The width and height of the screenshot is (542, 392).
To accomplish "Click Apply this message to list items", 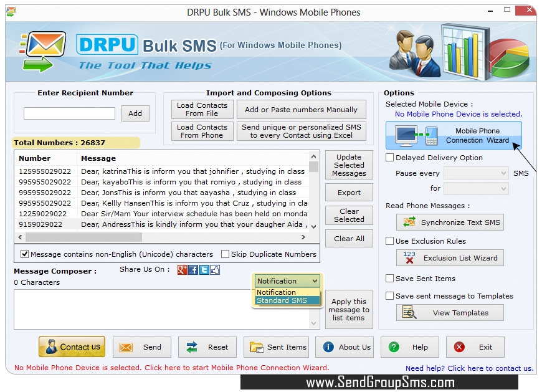I will click(x=349, y=309).
